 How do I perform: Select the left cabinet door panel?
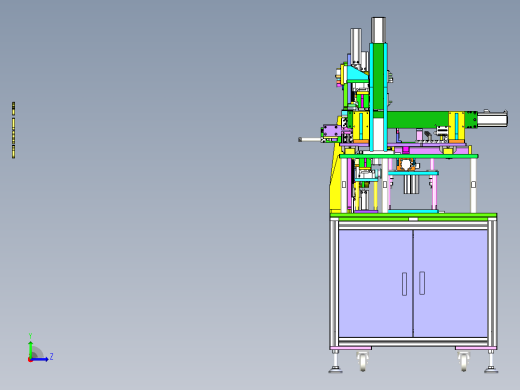tap(376, 283)
